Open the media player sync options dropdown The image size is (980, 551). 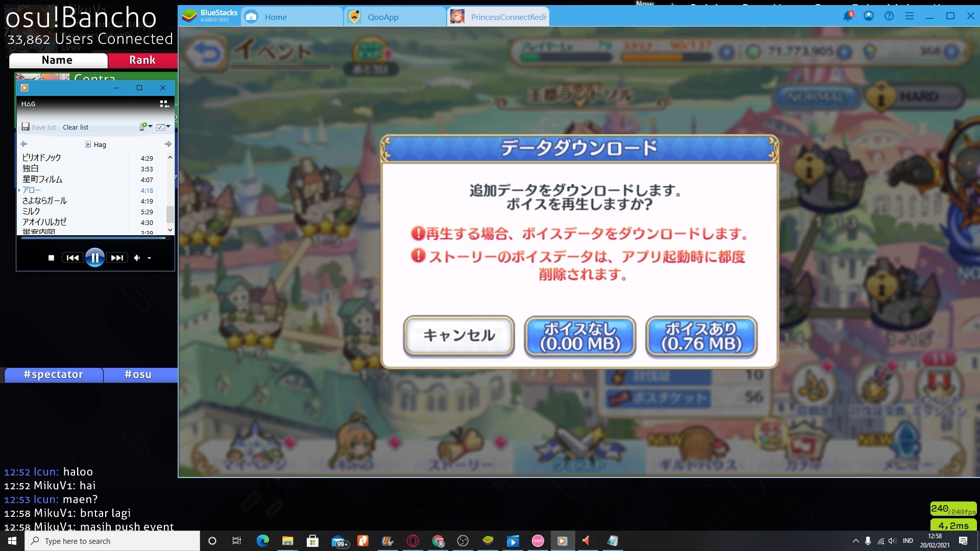146,127
